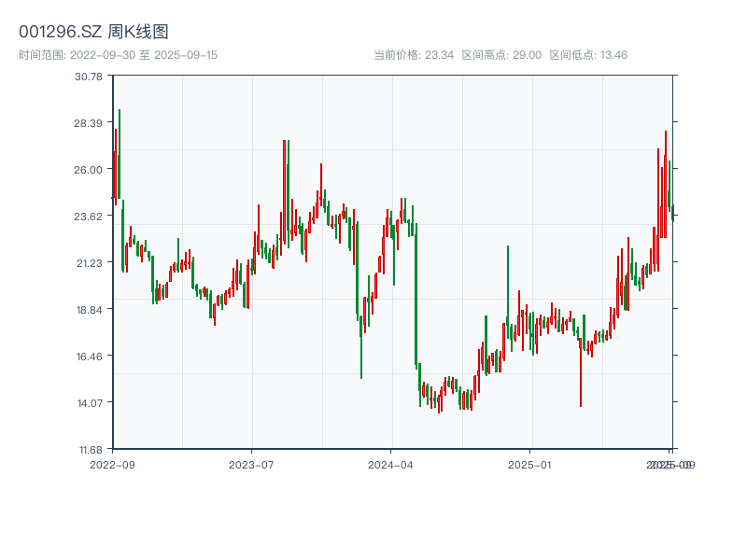Click y-axis value 28.39

(x=89, y=123)
